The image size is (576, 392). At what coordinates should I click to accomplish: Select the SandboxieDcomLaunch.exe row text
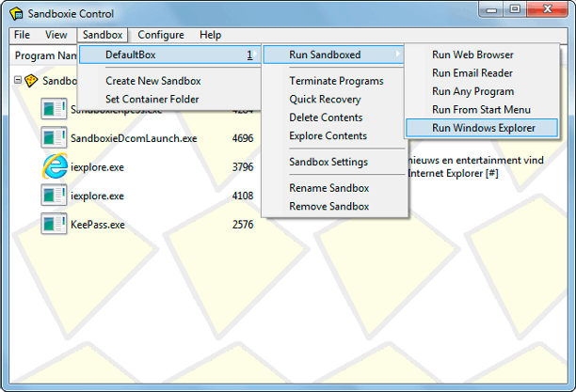[134, 138]
